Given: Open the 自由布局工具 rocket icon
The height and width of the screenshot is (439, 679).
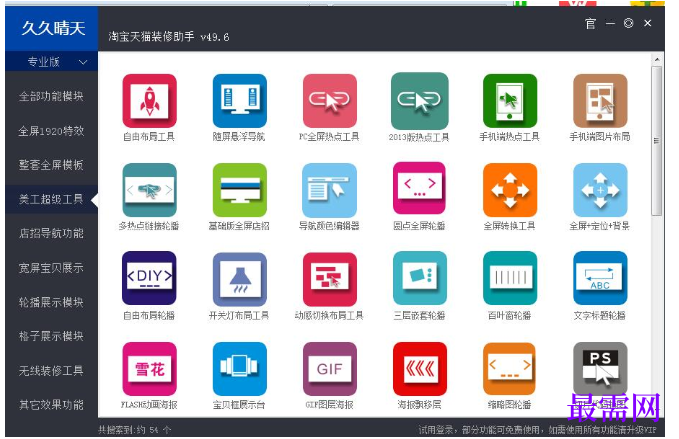Looking at the screenshot, I should [149, 100].
